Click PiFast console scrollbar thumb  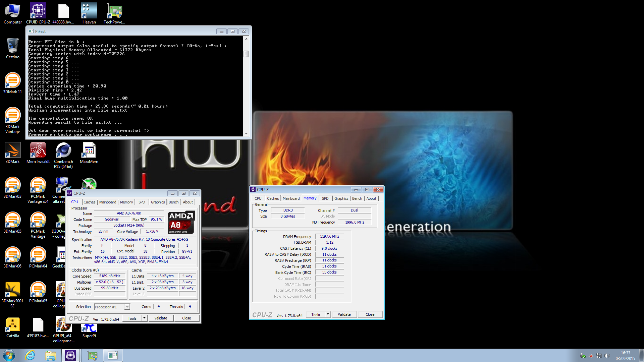click(x=246, y=54)
